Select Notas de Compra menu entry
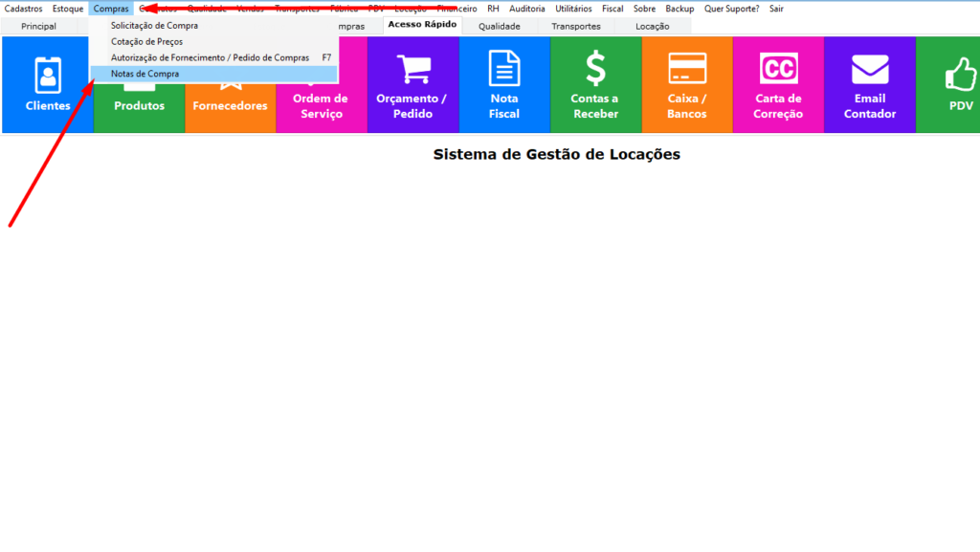Image resolution: width=980 pixels, height=552 pixels. click(145, 74)
